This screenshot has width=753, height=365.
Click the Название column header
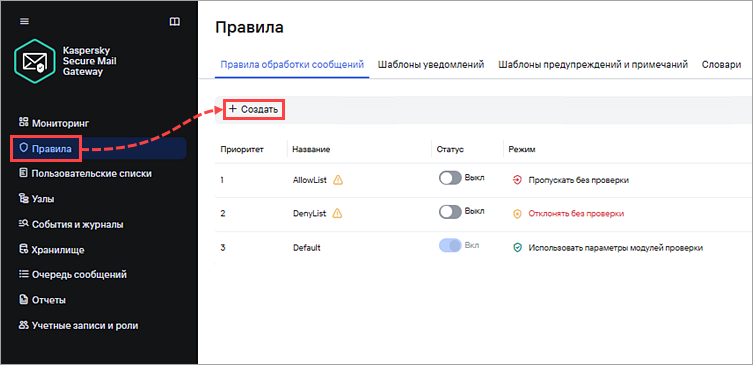(311, 149)
